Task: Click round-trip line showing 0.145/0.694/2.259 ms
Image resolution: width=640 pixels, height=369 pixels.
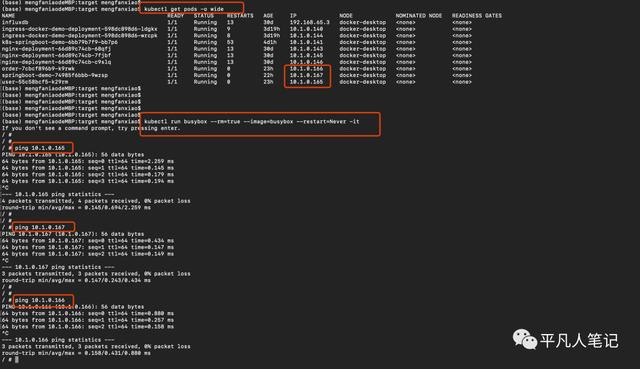Action: pyautogui.click(x=76, y=207)
